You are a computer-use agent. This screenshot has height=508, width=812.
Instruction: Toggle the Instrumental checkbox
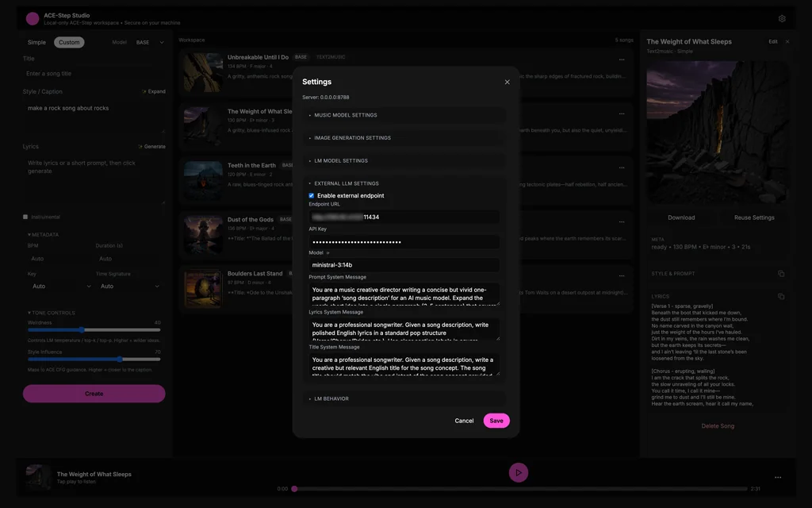pos(25,217)
